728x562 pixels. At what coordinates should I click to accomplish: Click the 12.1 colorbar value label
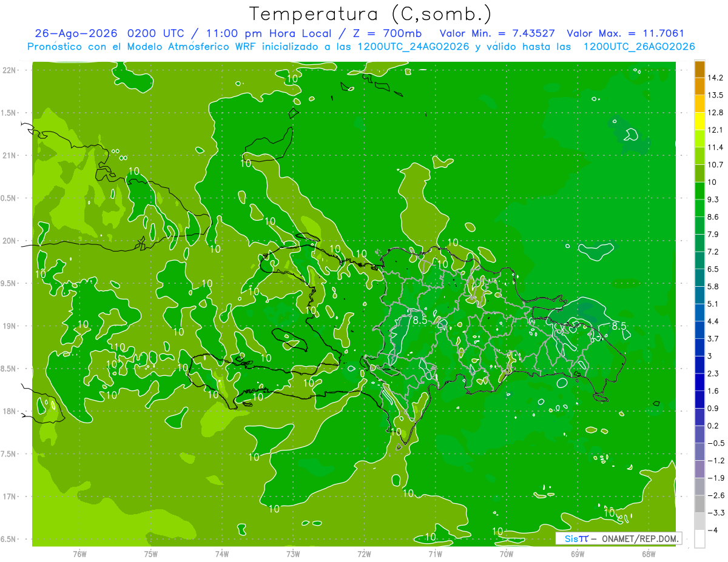[x=716, y=130]
